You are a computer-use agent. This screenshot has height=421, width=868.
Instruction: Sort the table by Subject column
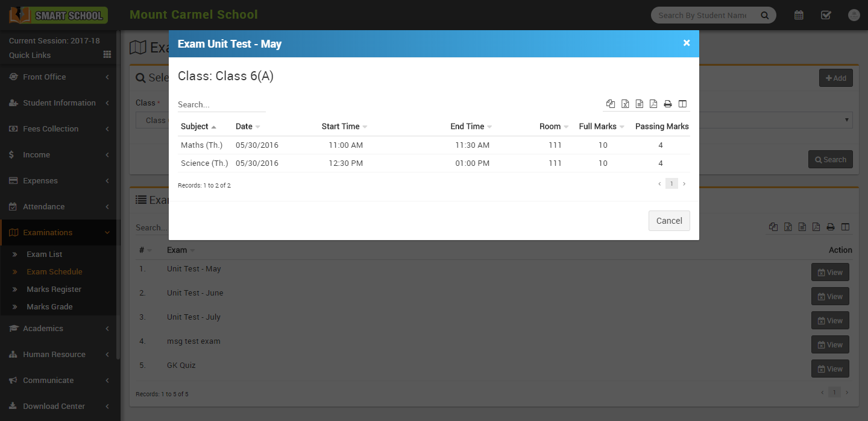tap(195, 127)
